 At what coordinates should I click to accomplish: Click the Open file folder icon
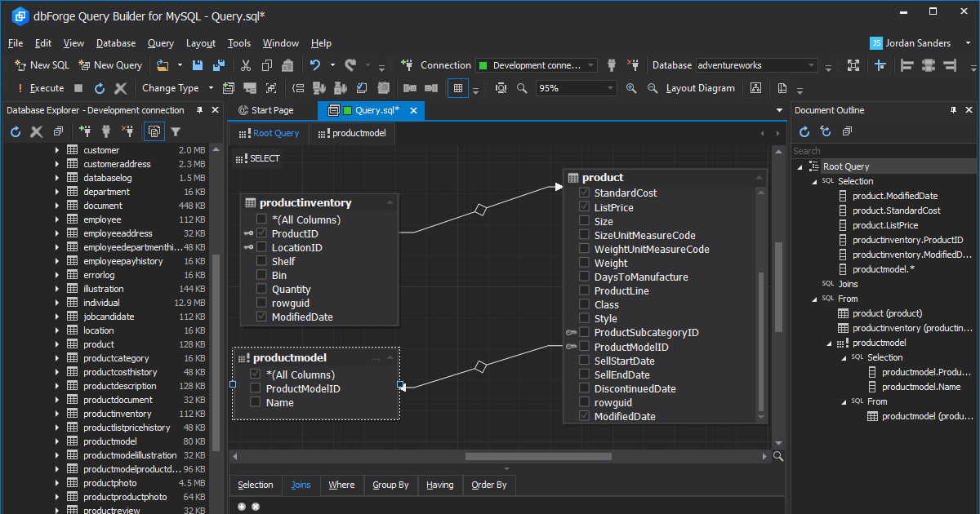163,65
